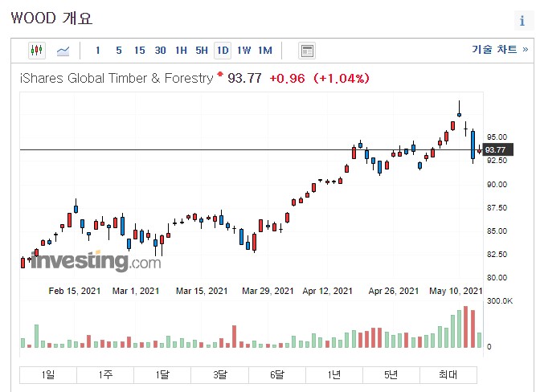
Task: Click the tallest red volume bar
Action: [465, 327]
